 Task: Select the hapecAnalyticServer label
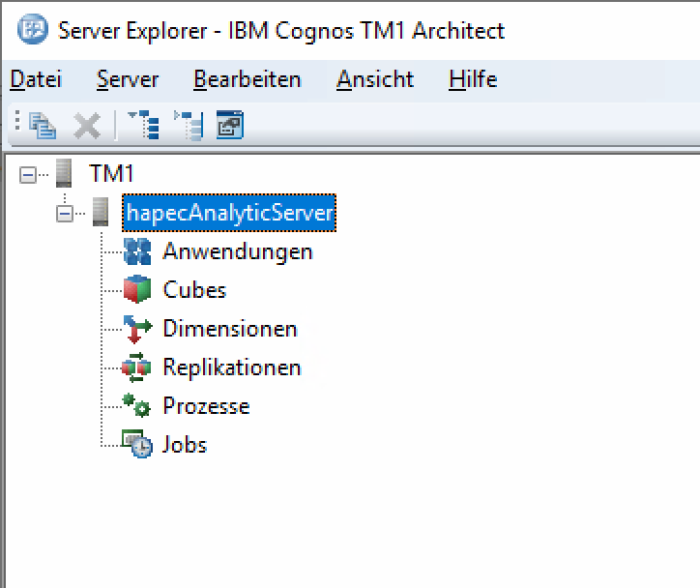tap(228, 213)
